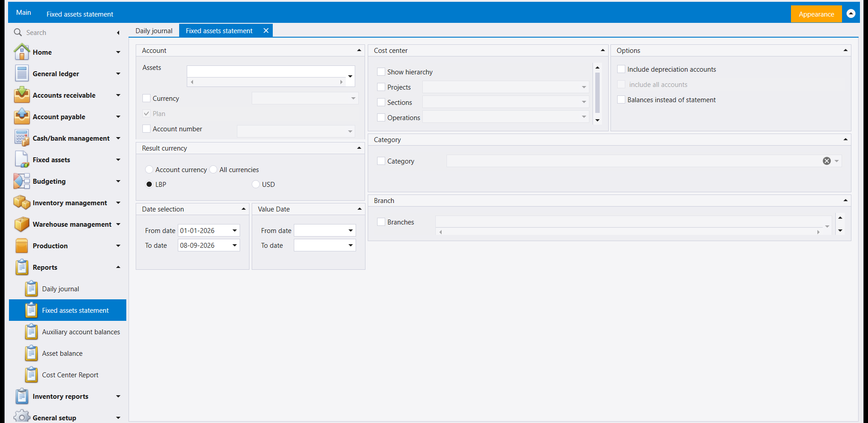Enable the Currency checkbox
This screenshot has width=868, height=423.
(x=146, y=98)
